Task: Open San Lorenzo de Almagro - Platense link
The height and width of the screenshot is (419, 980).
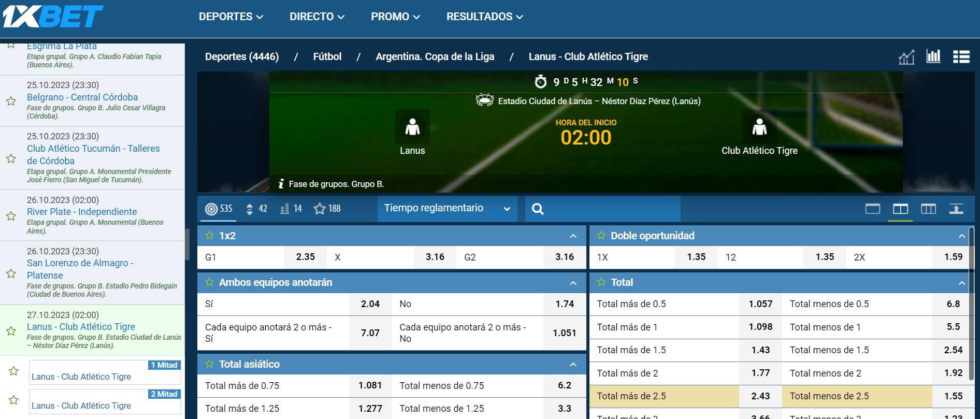Action: coord(80,269)
